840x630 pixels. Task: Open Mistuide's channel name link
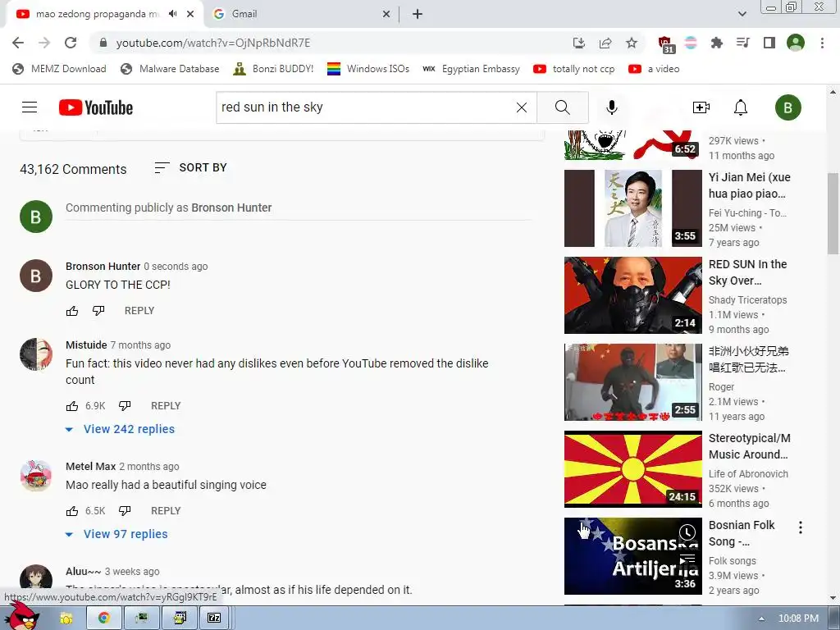(x=86, y=345)
